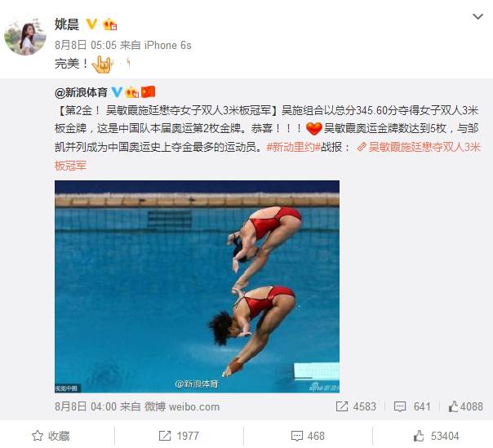Click the Chinese flag icon beside 新浪体育
The width and height of the screenshot is (493, 448).
pyautogui.click(x=148, y=91)
